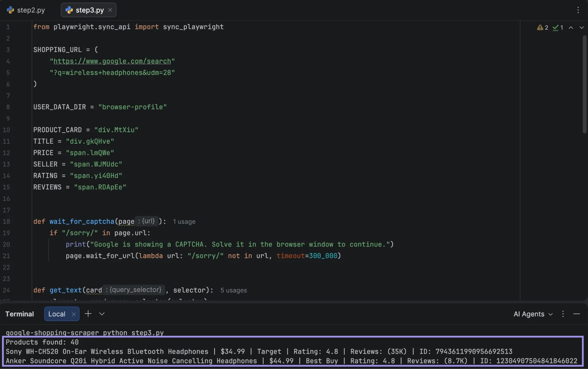Click the "span.WJMUdc" SELLER selector
This screenshot has height=369, width=588.
[96, 164]
